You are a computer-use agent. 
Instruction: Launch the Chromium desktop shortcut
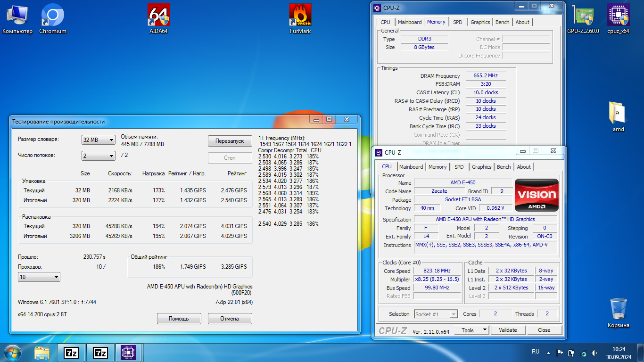(x=53, y=19)
